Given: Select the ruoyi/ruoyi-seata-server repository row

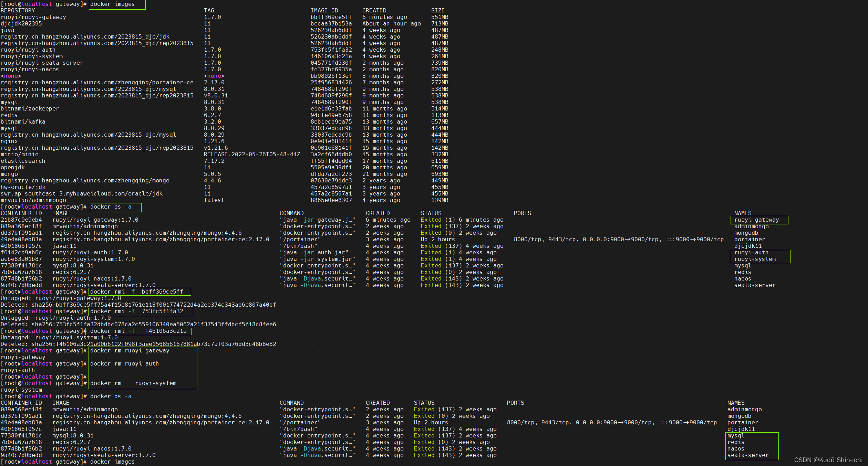Looking at the screenshot, I should click(225, 63).
